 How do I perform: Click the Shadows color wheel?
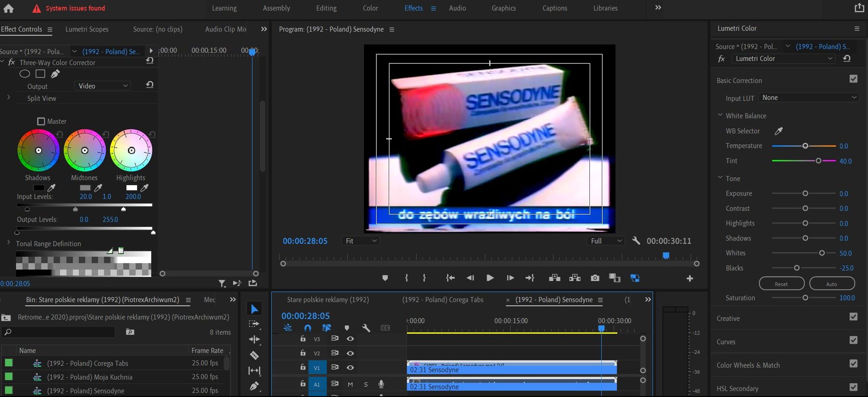(38, 150)
